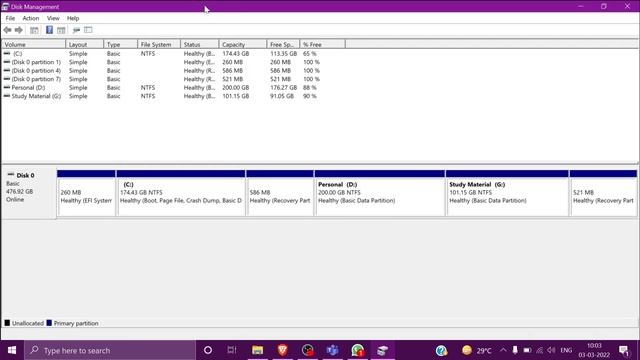Launch Brave browser from the taskbar
The height and width of the screenshot is (360, 640).
point(282,350)
